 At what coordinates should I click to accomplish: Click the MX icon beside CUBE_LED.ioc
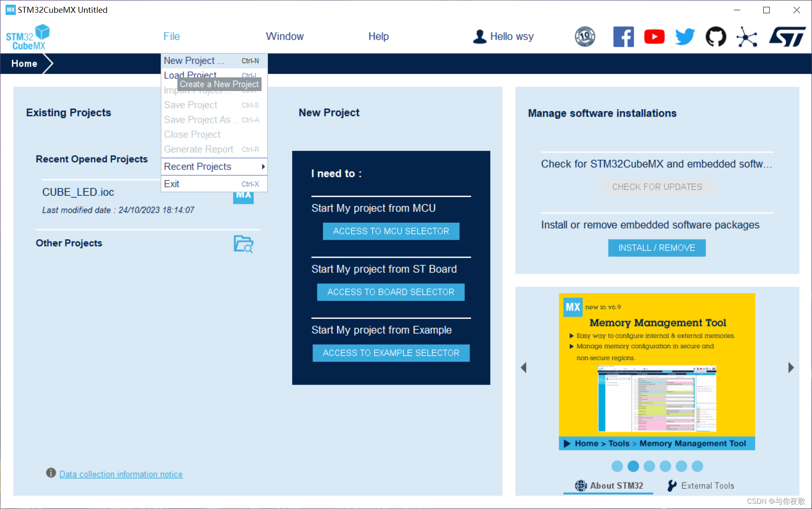click(x=244, y=197)
